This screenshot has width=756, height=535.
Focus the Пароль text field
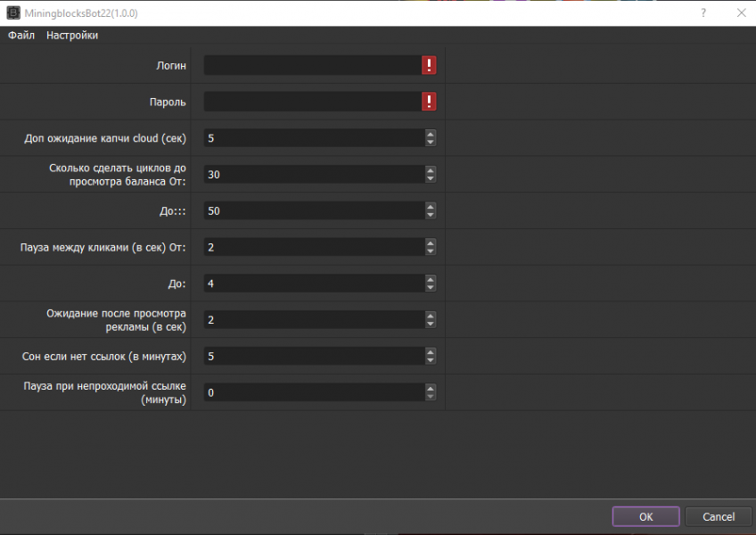tap(312, 102)
